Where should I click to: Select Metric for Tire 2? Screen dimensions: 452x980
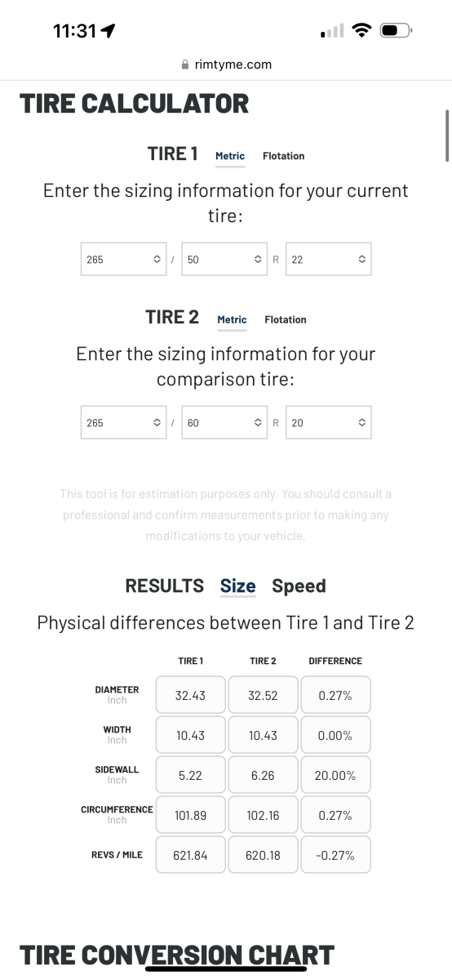click(232, 319)
